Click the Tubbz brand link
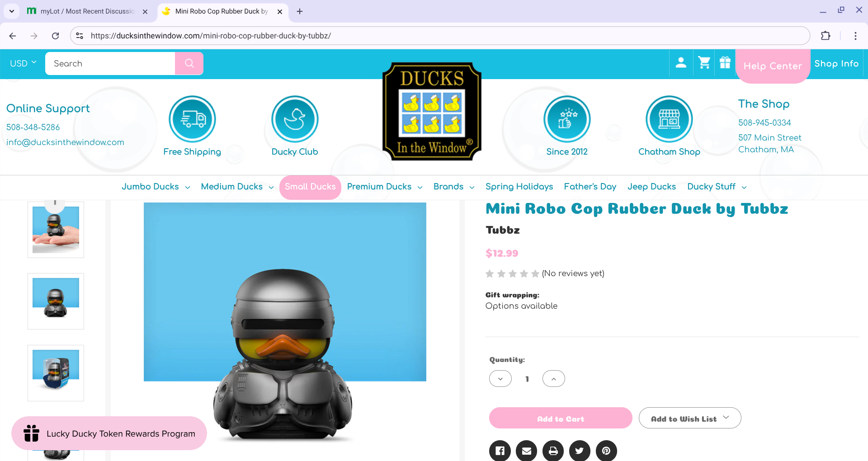Screen dimensions: 868x461 (502, 230)
